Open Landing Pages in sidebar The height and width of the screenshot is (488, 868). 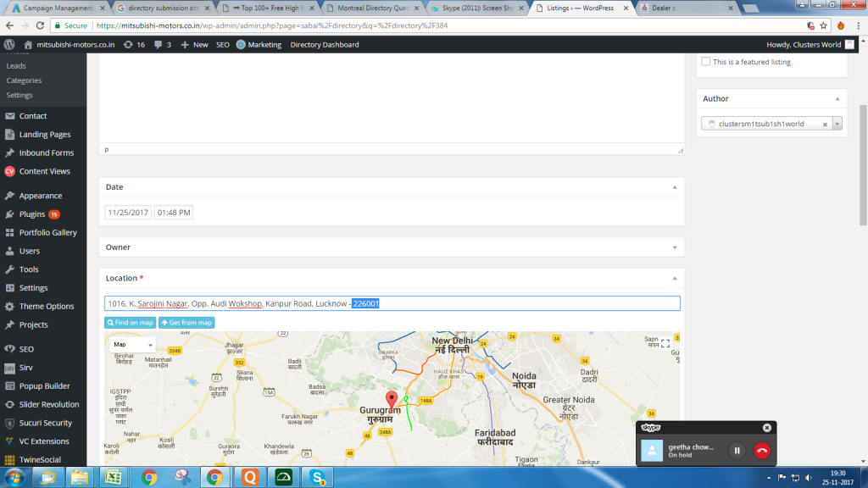(x=45, y=135)
